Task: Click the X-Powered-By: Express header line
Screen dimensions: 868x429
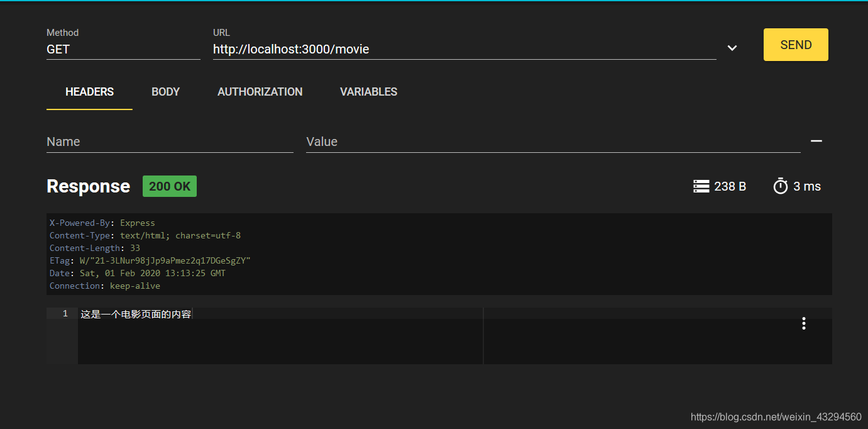Action: (102, 223)
